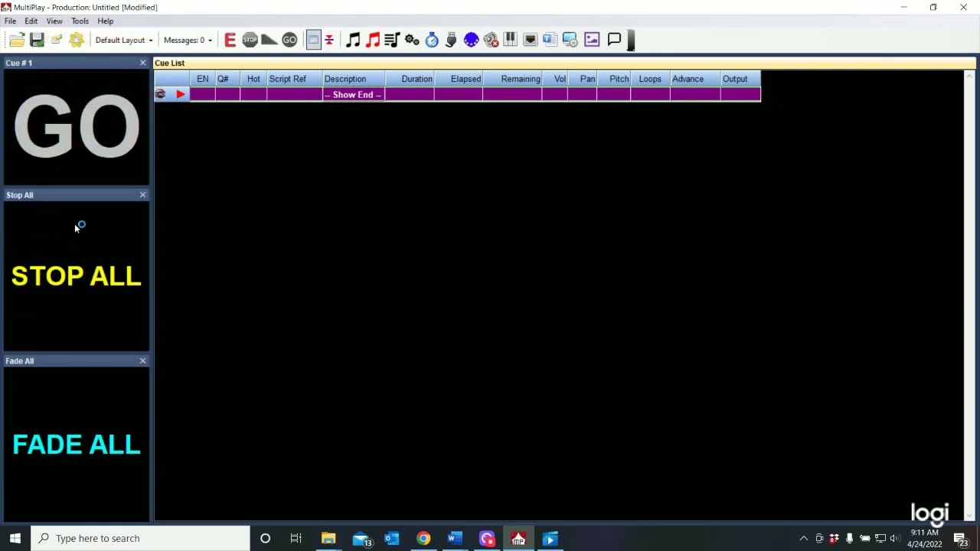Click the Q# column header

point(227,79)
